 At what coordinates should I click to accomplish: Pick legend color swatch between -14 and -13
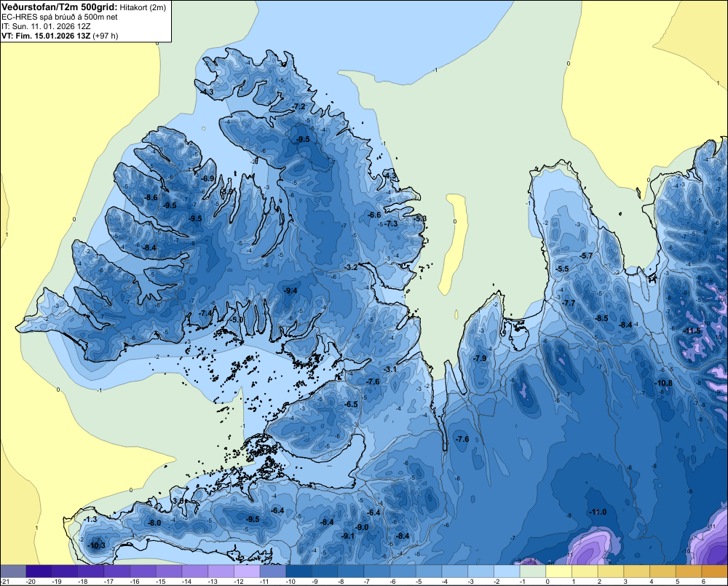tap(195, 571)
